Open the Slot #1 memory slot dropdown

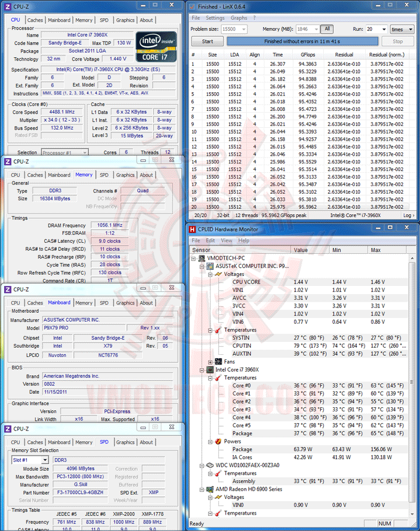tap(45, 460)
